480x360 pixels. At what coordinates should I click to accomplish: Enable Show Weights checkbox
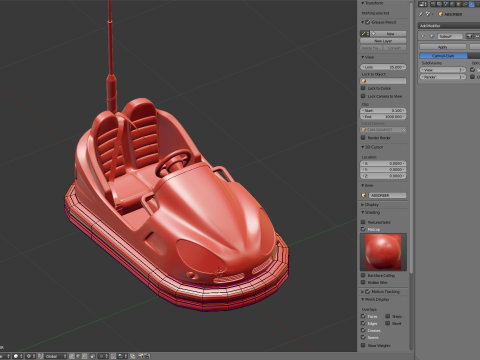click(363, 345)
